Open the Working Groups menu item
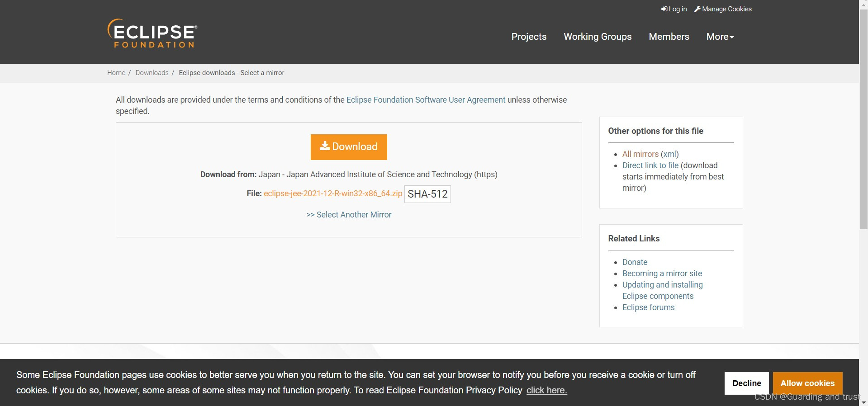 pyautogui.click(x=598, y=37)
